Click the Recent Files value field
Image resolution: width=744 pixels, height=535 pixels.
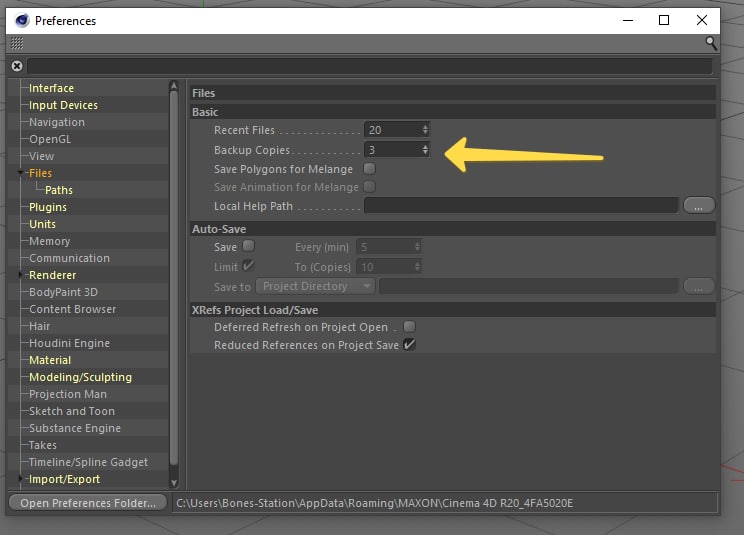(392, 130)
